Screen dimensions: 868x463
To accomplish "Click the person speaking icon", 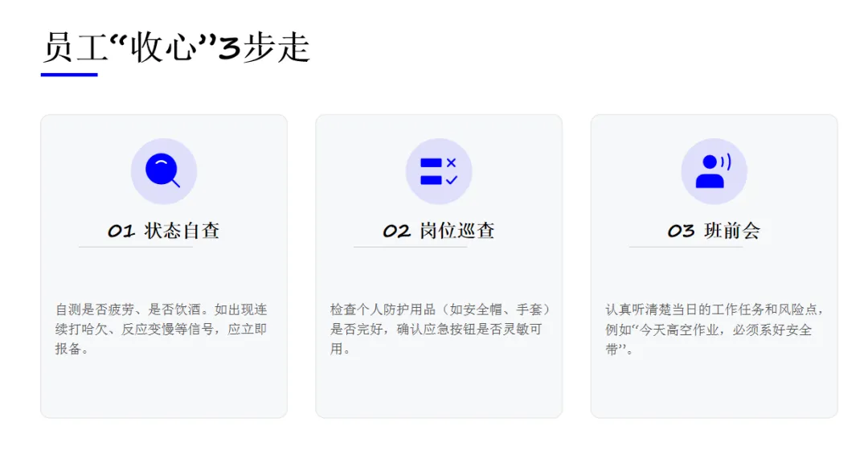I will point(714,171).
